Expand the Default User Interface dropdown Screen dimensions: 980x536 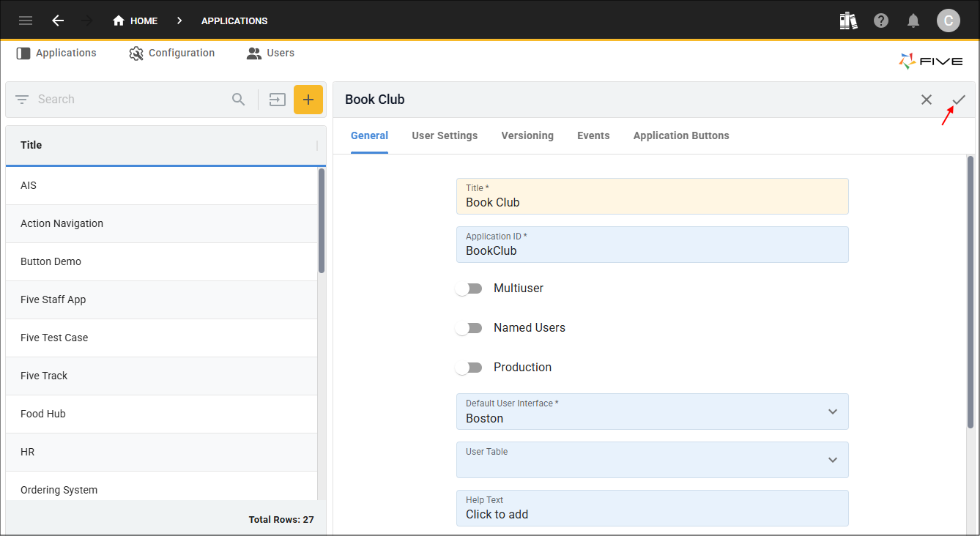833,412
